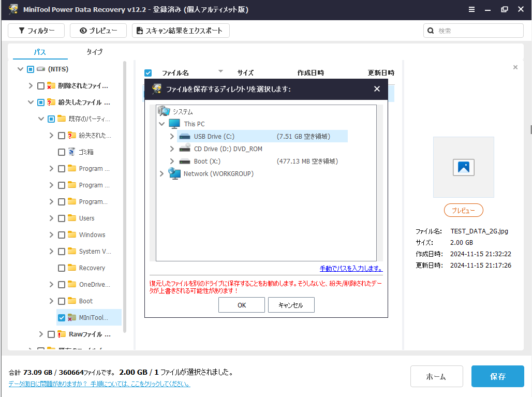Switch to the パス tab

(40, 52)
